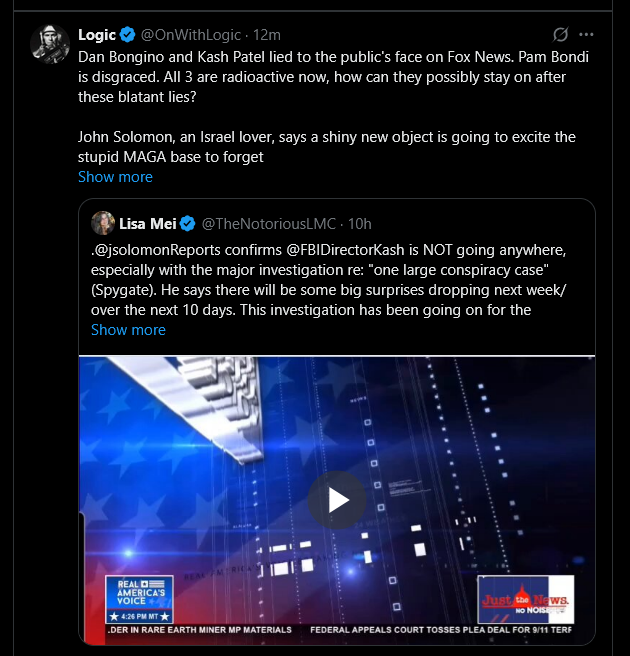
Task: Open Logic's profile avatar
Action: [50, 44]
